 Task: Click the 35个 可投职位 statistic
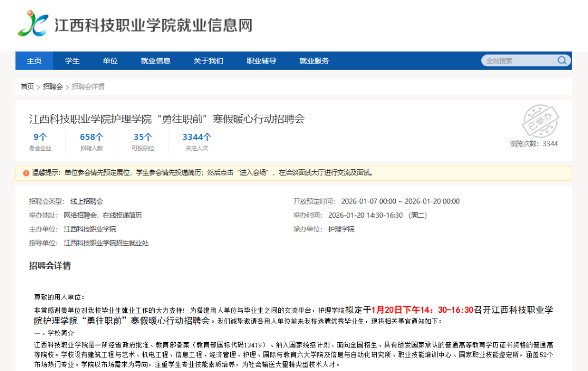coord(143,142)
